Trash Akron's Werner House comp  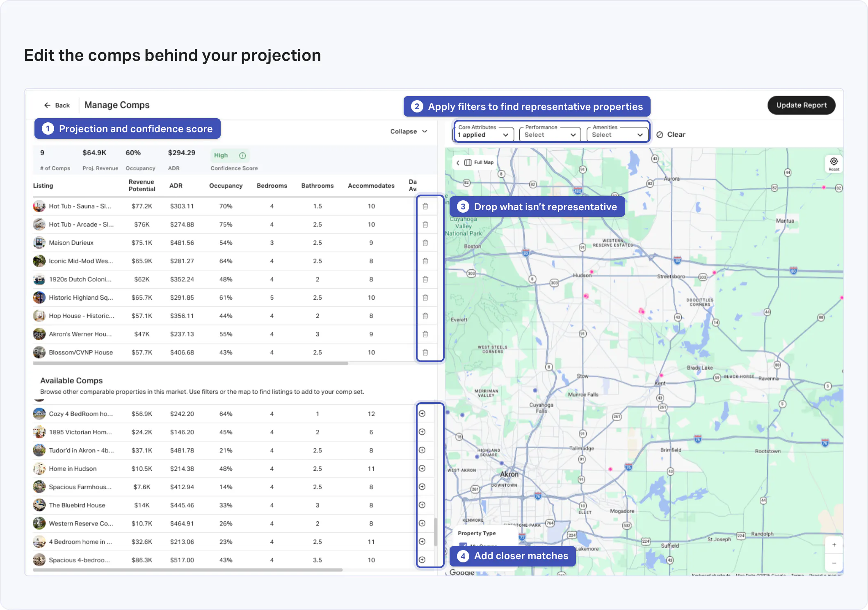tap(425, 334)
